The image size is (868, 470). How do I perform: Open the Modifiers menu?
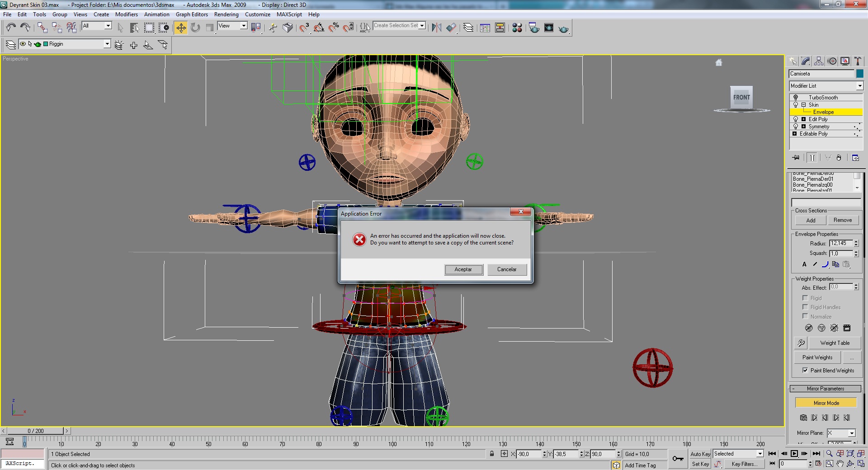coord(127,14)
